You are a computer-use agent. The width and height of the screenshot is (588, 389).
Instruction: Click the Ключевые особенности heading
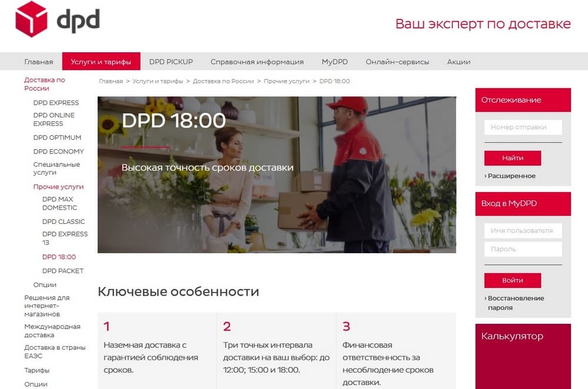coord(179,291)
